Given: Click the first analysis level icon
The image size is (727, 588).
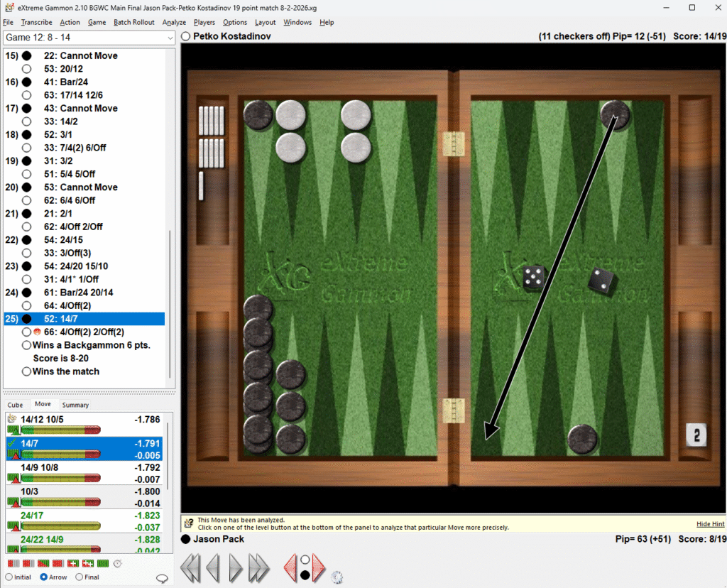Looking at the screenshot, I should point(13,563).
